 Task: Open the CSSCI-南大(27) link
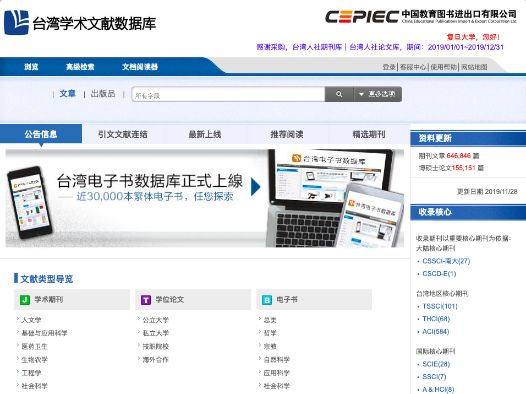(446, 261)
